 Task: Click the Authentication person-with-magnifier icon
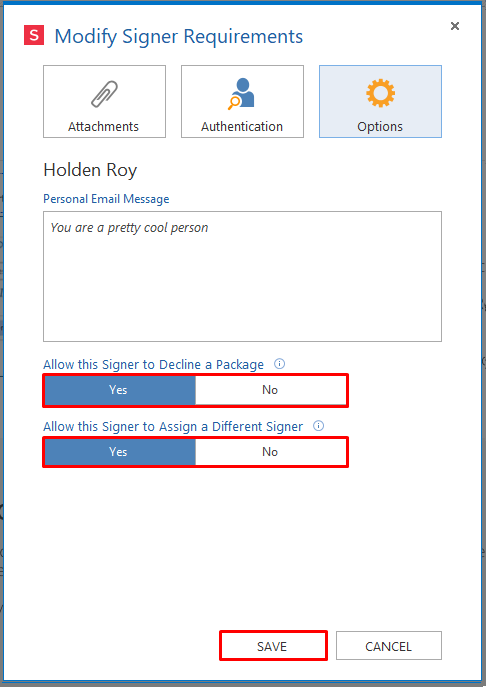(241, 93)
